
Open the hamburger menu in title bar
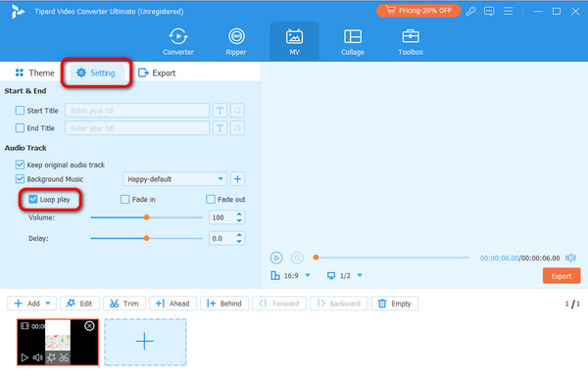(x=508, y=11)
